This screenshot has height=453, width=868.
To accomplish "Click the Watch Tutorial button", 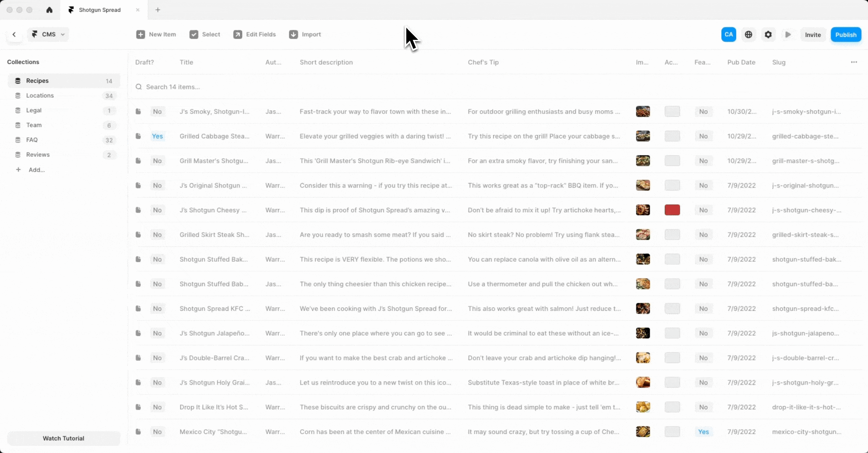I will click(x=63, y=438).
